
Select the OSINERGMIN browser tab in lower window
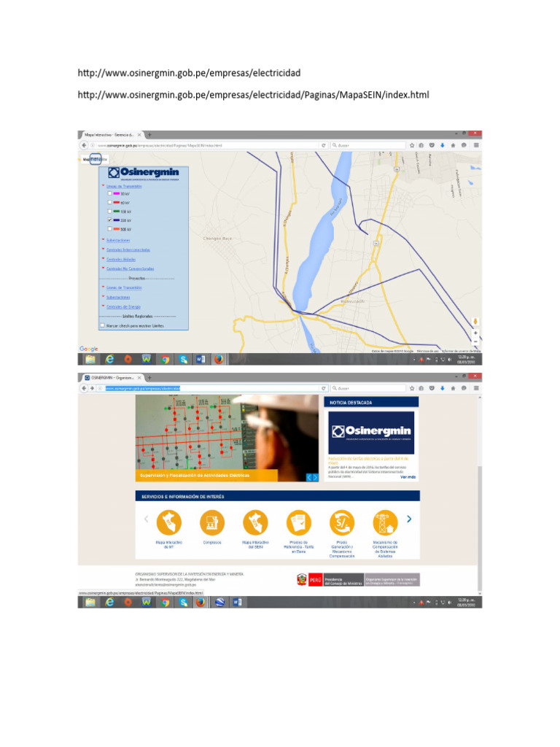tap(112, 377)
